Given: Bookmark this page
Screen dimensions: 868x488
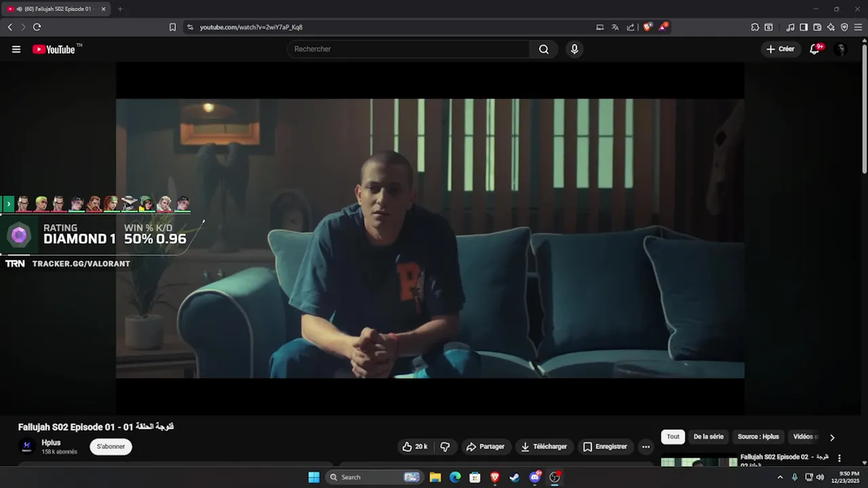Looking at the screenshot, I should point(172,27).
